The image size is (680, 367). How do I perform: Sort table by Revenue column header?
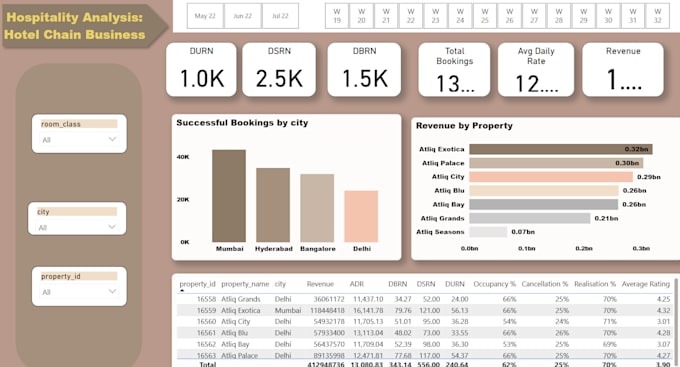pyautogui.click(x=320, y=284)
